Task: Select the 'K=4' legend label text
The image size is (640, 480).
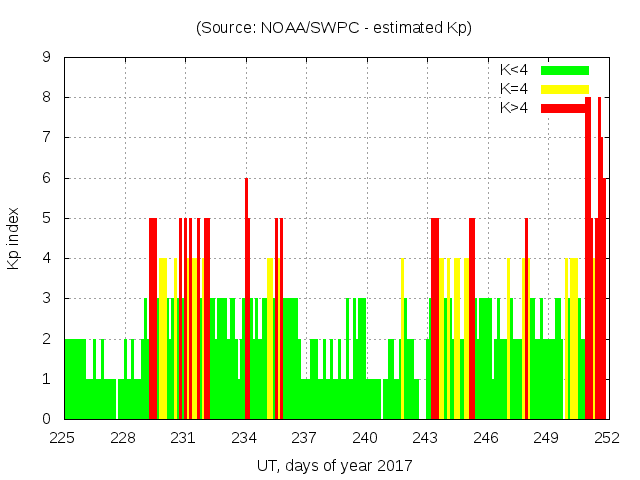Action: tap(514, 89)
